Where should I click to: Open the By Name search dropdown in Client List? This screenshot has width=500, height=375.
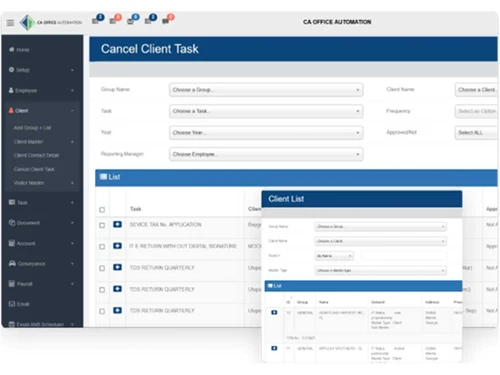[334, 256]
